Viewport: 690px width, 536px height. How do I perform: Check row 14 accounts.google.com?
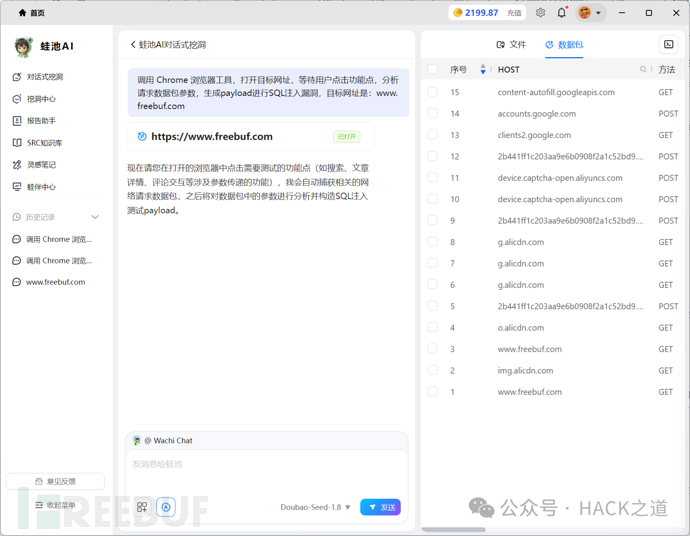click(x=433, y=114)
